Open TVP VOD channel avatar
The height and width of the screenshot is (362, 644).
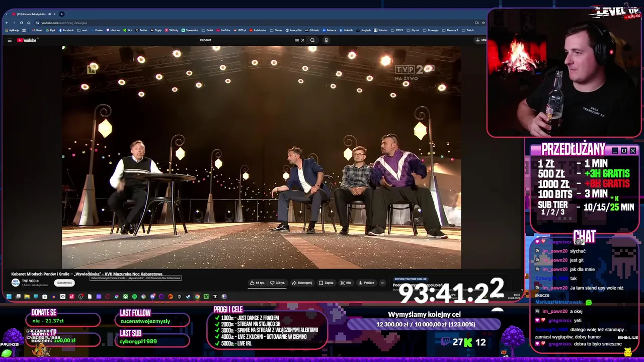tap(16, 283)
